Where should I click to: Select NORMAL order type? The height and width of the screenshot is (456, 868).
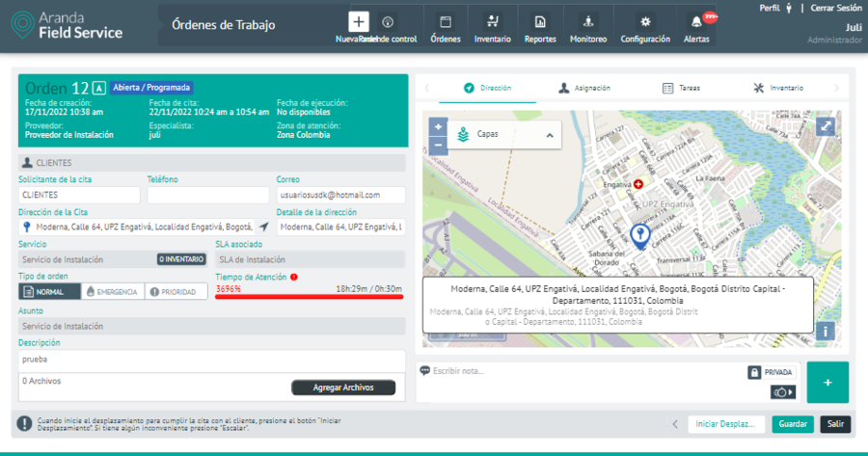tap(49, 292)
